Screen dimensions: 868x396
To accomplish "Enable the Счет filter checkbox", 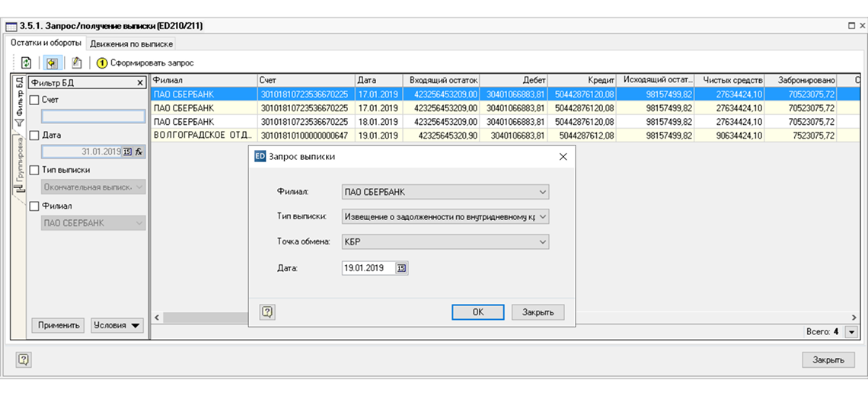I will 34,100.
